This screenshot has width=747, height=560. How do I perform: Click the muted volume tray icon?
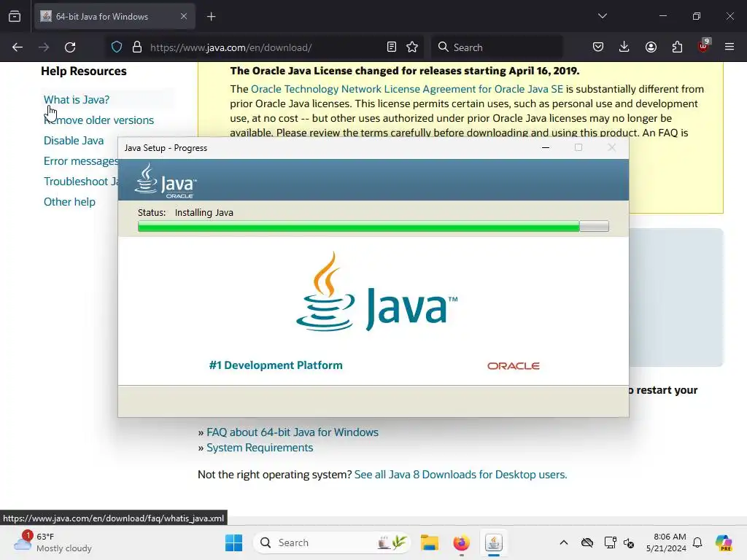pyautogui.click(x=629, y=542)
